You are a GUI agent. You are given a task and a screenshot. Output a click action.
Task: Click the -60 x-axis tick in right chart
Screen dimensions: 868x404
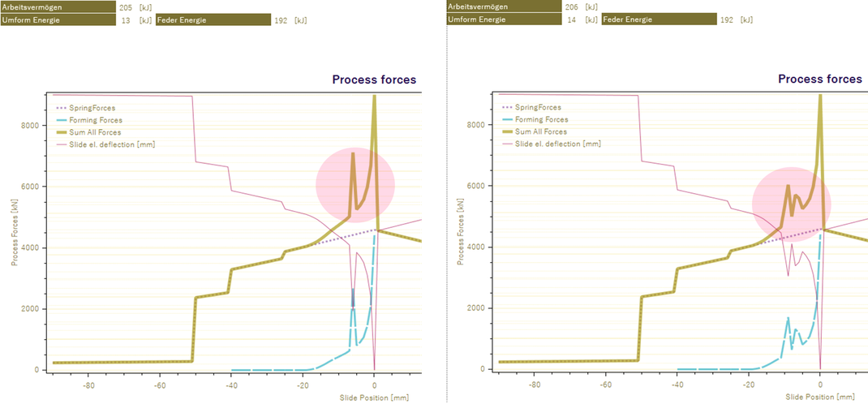click(x=605, y=383)
